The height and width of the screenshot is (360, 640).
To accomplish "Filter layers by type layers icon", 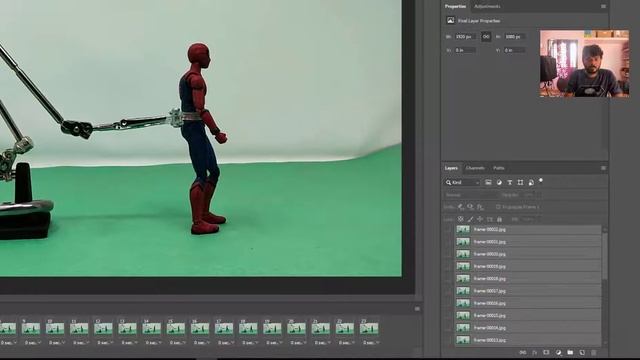I will coord(509,182).
